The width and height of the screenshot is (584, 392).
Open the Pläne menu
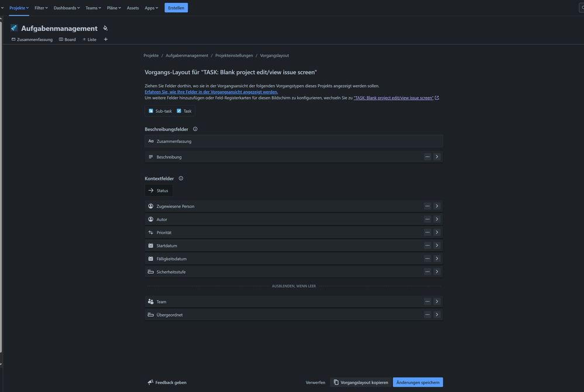tap(114, 8)
